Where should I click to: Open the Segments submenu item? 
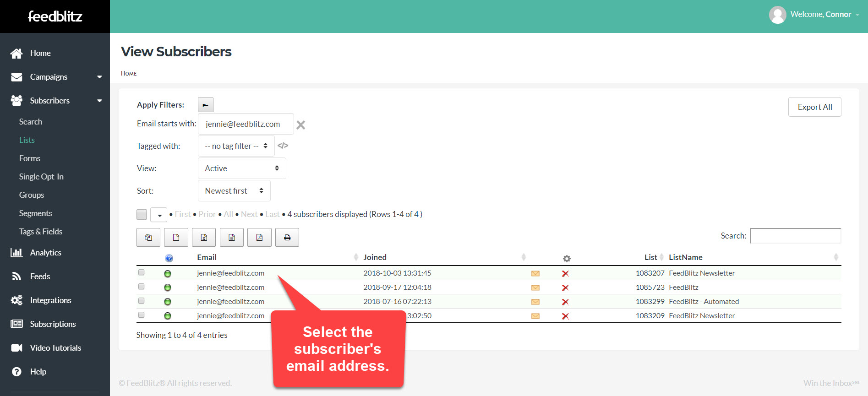click(x=36, y=213)
